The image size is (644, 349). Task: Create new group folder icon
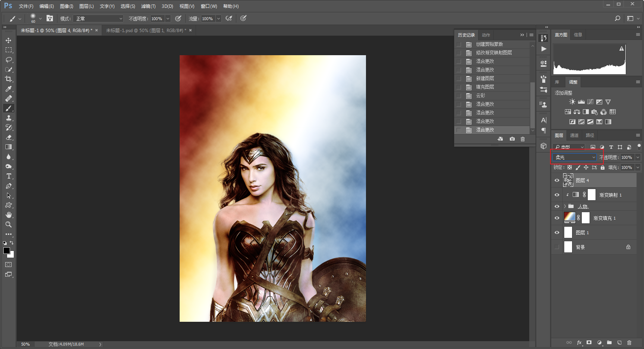coord(609,343)
